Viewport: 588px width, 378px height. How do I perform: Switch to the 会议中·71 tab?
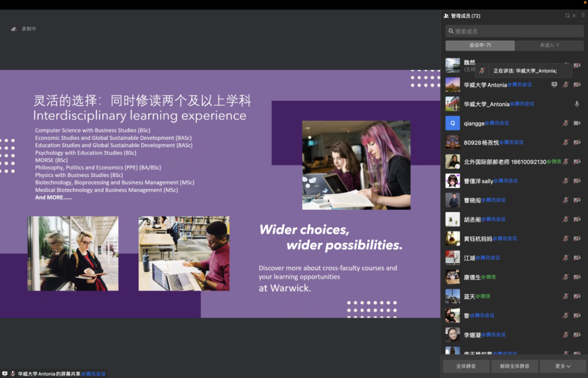pyautogui.click(x=480, y=45)
